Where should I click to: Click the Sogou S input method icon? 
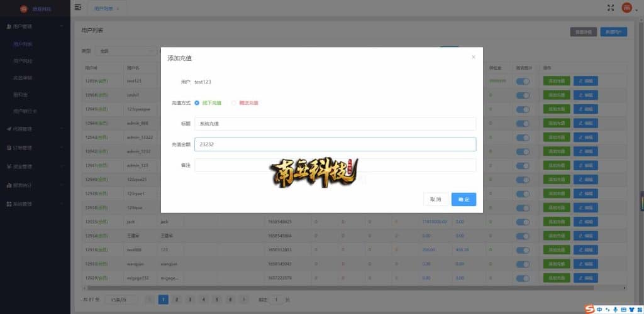(590, 309)
